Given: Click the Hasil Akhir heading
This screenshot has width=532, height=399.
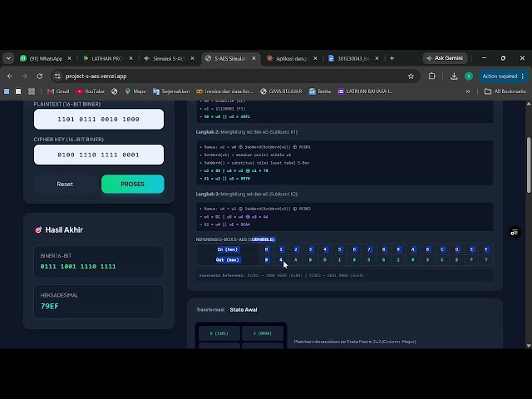Looking at the screenshot, I should (64, 229).
